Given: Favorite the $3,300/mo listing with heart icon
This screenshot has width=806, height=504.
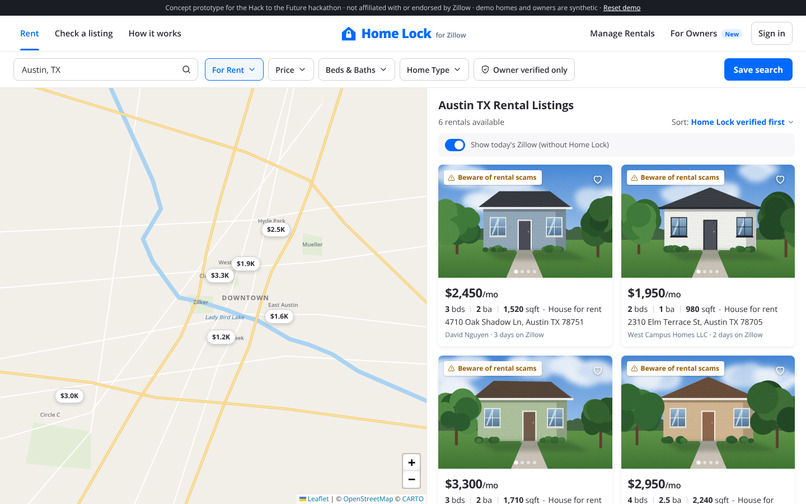Looking at the screenshot, I should [x=597, y=370].
